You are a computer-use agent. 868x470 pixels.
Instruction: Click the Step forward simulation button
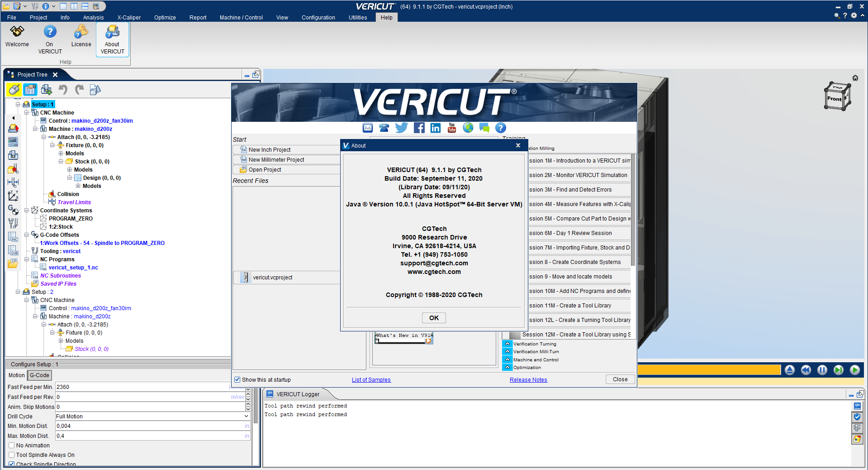tap(839, 370)
